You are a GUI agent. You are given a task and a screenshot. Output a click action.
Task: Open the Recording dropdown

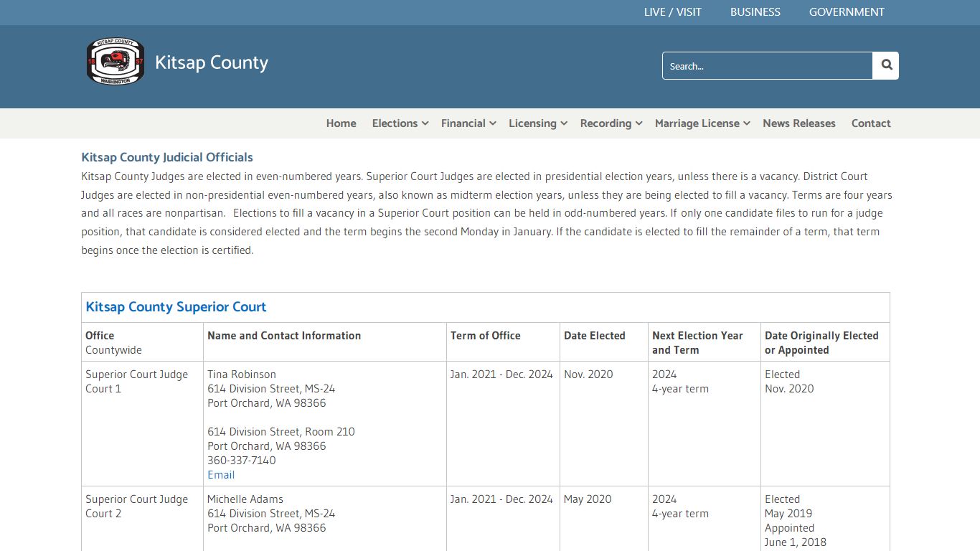coord(610,123)
